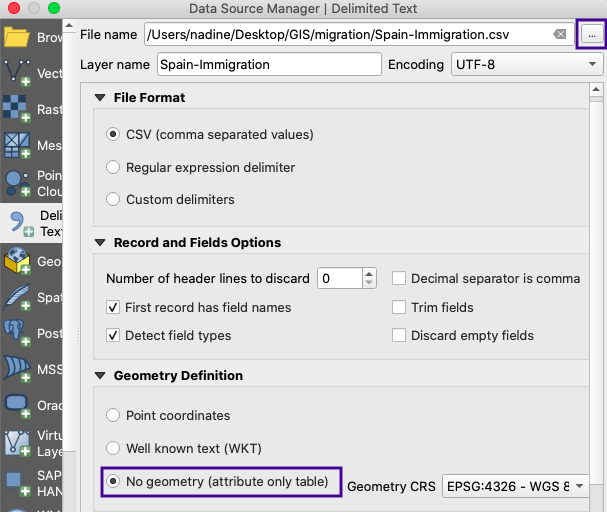The height and width of the screenshot is (512, 607).
Task: Select the Mesh layer source icon
Action: pos(17,145)
